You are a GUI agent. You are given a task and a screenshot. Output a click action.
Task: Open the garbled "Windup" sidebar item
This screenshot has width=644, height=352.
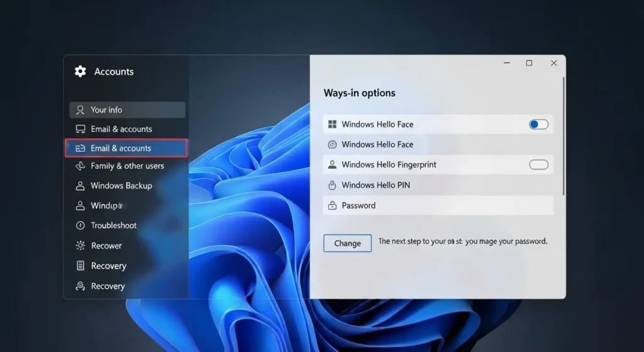tap(106, 206)
